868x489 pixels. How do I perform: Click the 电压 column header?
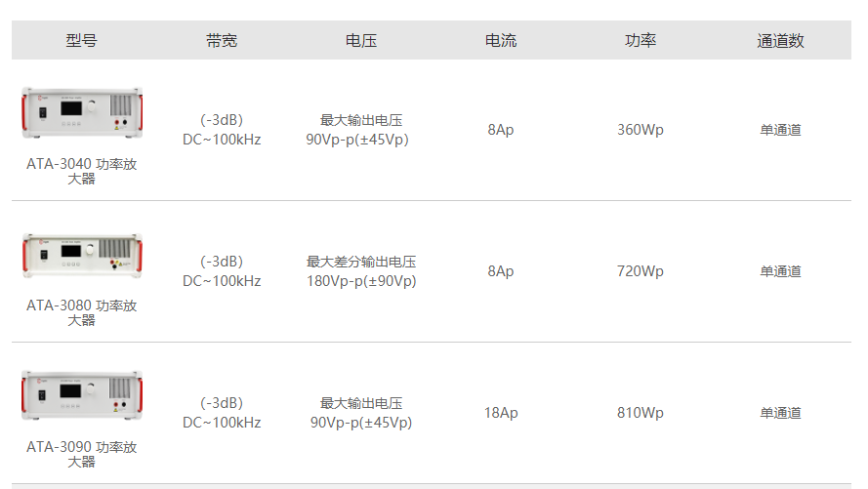[x=361, y=40]
